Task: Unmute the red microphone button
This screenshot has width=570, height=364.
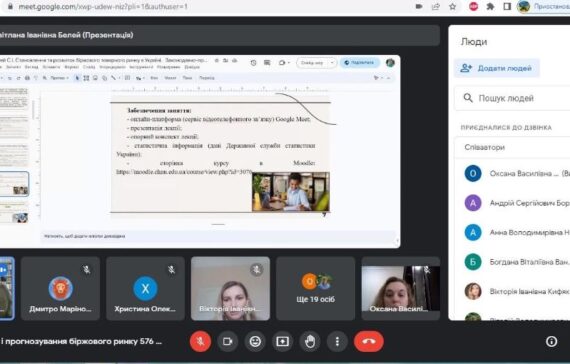Action: click(x=200, y=341)
